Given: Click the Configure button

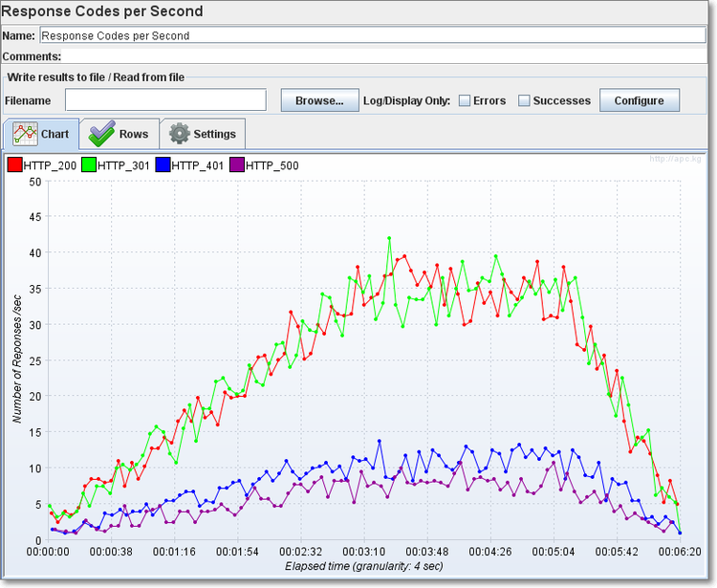Looking at the screenshot, I should [639, 100].
